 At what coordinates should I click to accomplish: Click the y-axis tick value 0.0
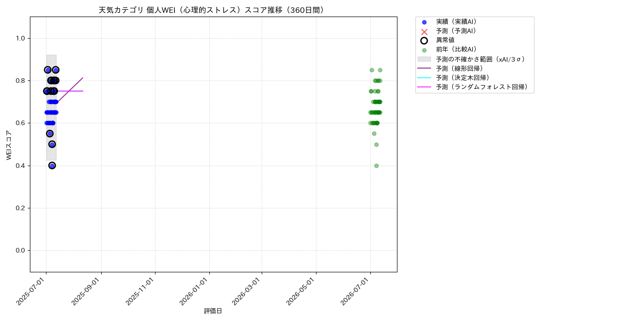(20, 250)
